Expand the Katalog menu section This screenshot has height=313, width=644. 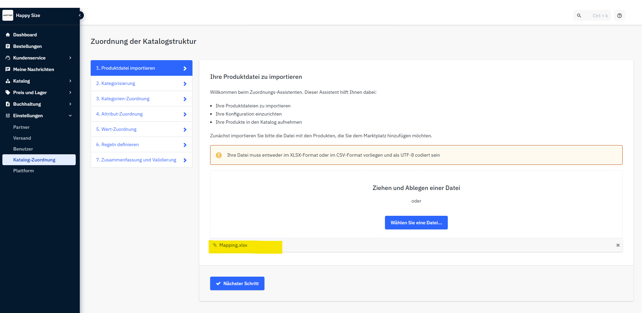[70, 81]
